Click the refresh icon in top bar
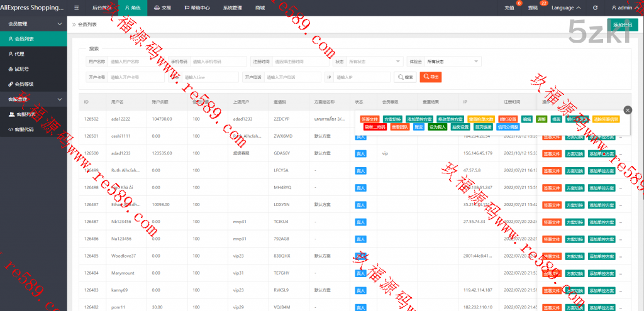644x311 pixels. [x=595, y=8]
